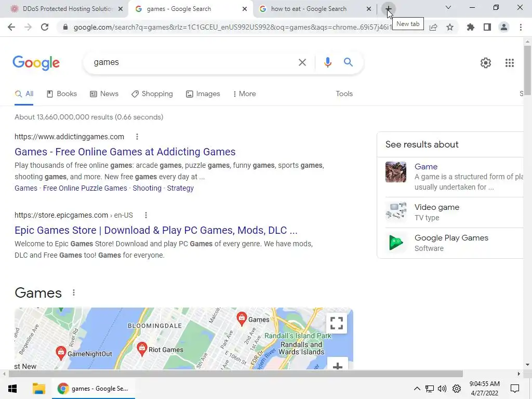Clear the search box text

[302, 62]
